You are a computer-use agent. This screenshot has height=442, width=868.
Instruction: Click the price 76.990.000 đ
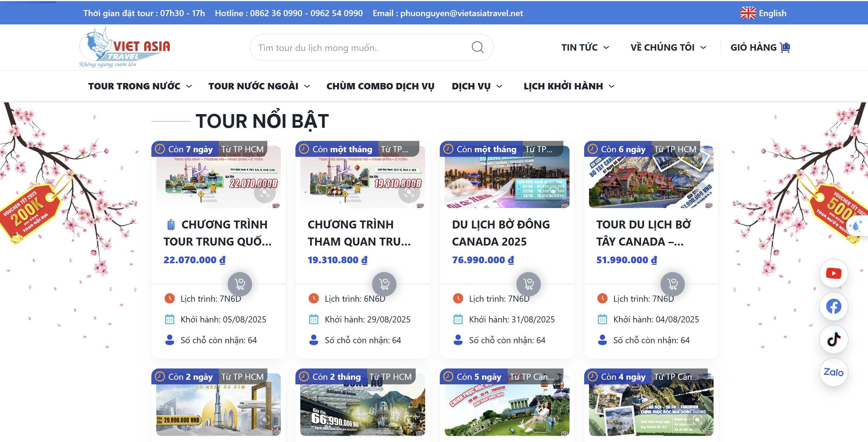(x=483, y=260)
